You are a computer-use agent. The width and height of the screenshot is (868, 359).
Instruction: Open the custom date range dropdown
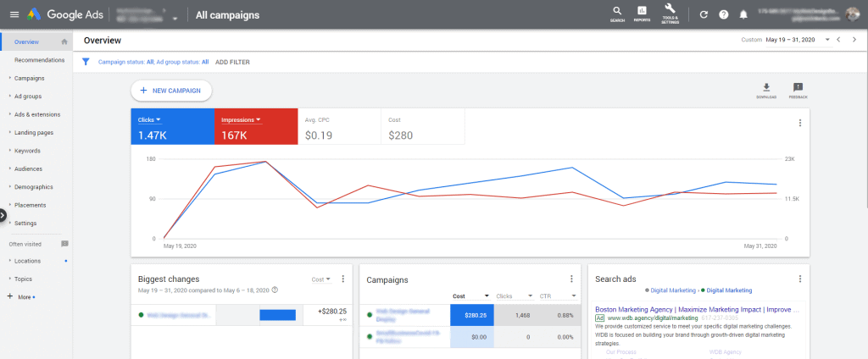tap(827, 40)
